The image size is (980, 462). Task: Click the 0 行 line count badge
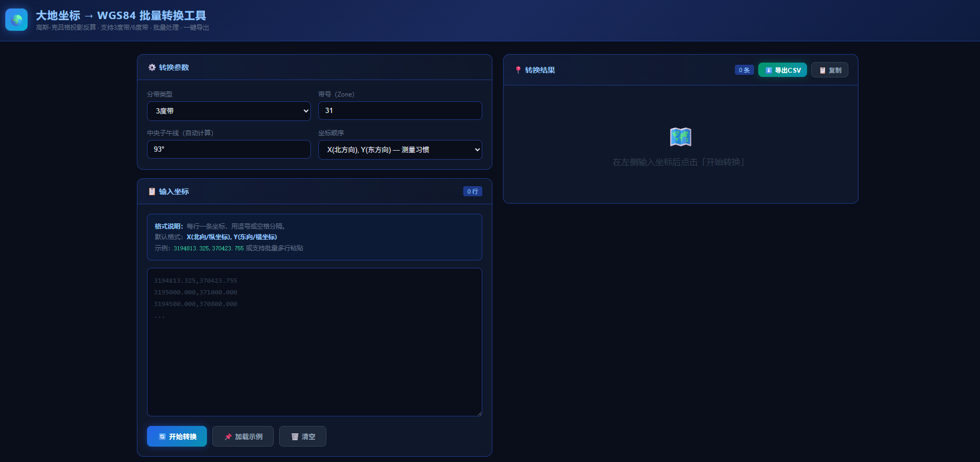click(x=472, y=191)
